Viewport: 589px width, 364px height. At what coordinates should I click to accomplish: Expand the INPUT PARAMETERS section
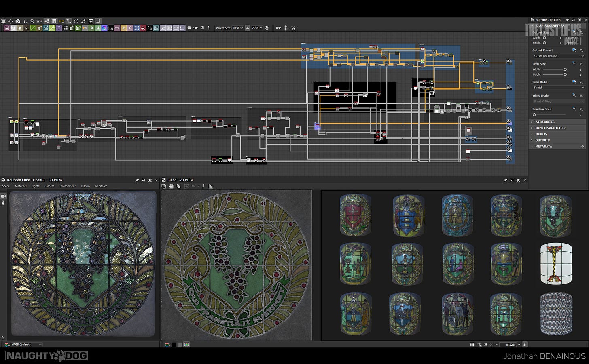557,128
